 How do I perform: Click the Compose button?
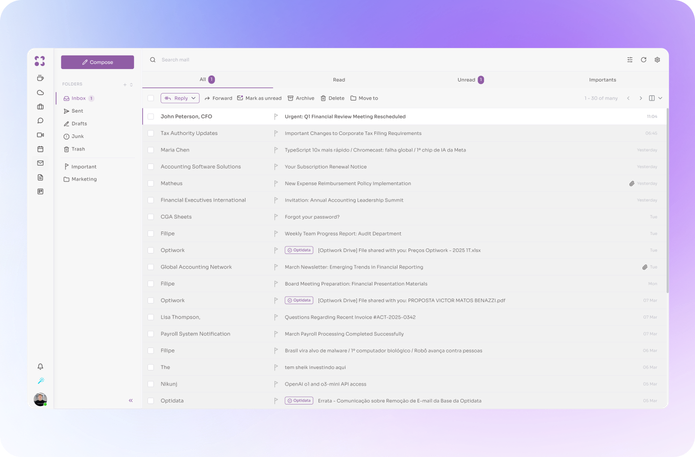pyautogui.click(x=97, y=62)
